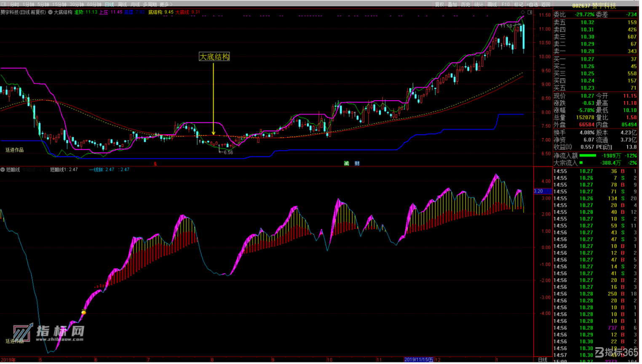Click the 大底线 9.31 indicator value
The width and height of the screenshot is (642, 364).
click(188, 12)
